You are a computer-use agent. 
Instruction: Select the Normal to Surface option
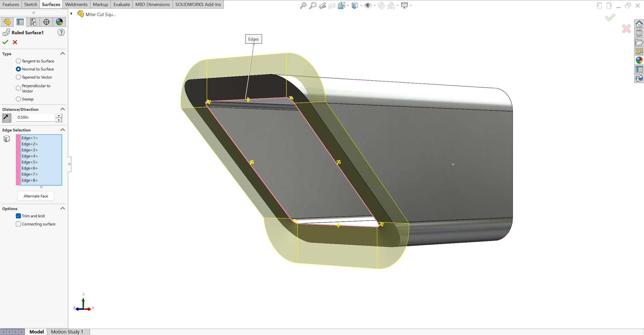pyautogui.click(x=18, y=69)
